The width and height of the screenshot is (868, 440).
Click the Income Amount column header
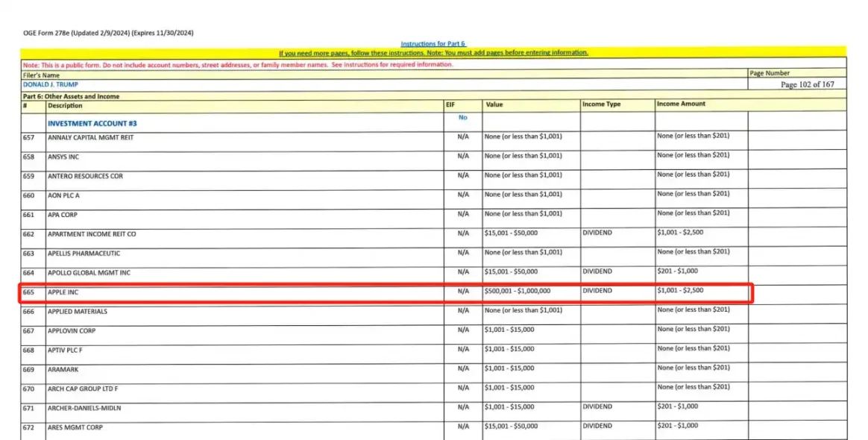tap(681, 104)
